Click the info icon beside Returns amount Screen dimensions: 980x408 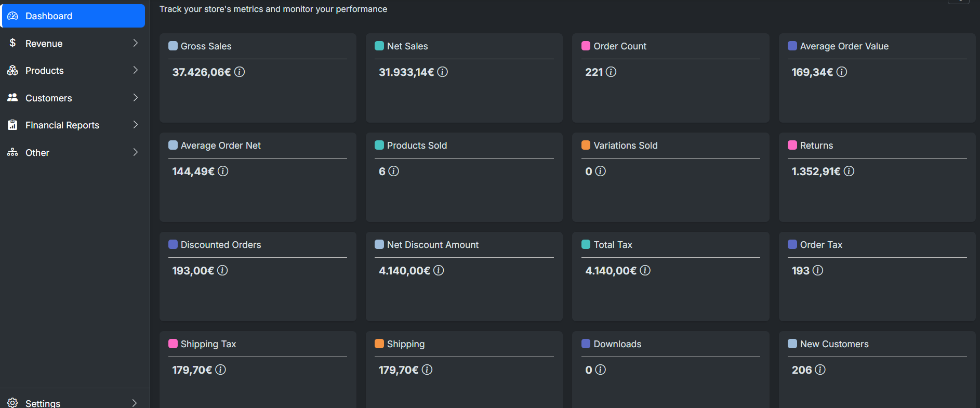tap(849, 171)
